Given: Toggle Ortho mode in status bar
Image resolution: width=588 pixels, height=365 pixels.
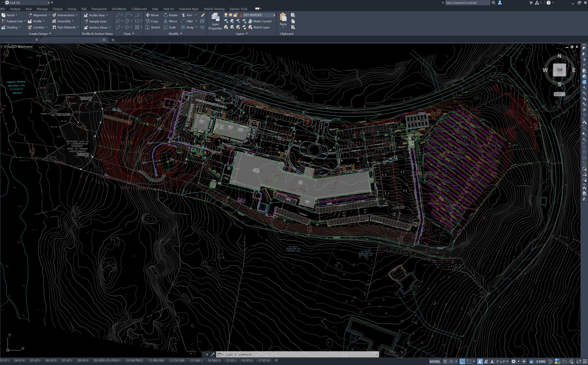Looking at the screenshot, I should pyautogui.click(x=462, y=361).
